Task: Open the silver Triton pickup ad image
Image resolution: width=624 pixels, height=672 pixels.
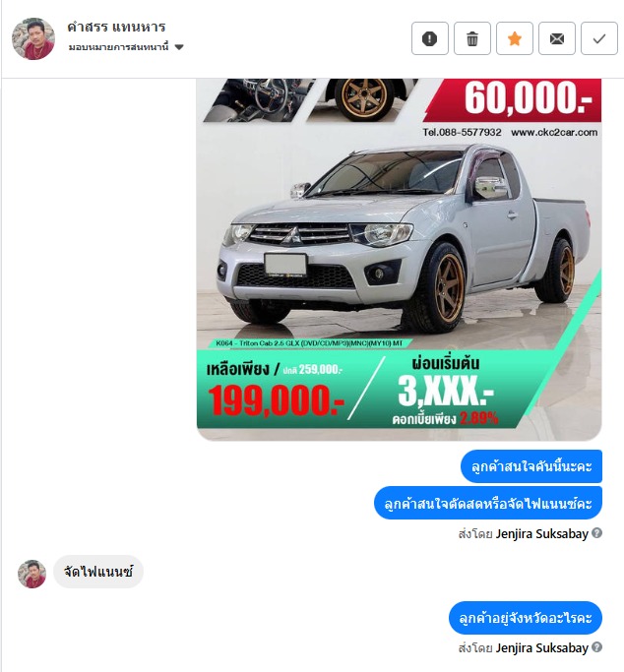Action: coord(399,260)
